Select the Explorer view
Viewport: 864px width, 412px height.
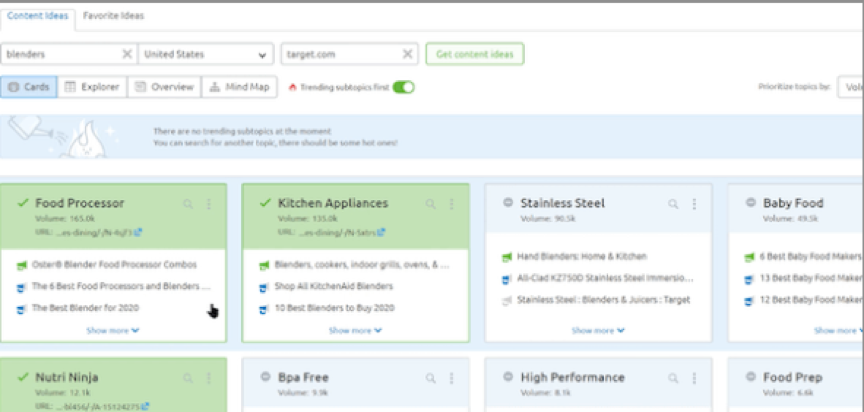coord(92,87)
